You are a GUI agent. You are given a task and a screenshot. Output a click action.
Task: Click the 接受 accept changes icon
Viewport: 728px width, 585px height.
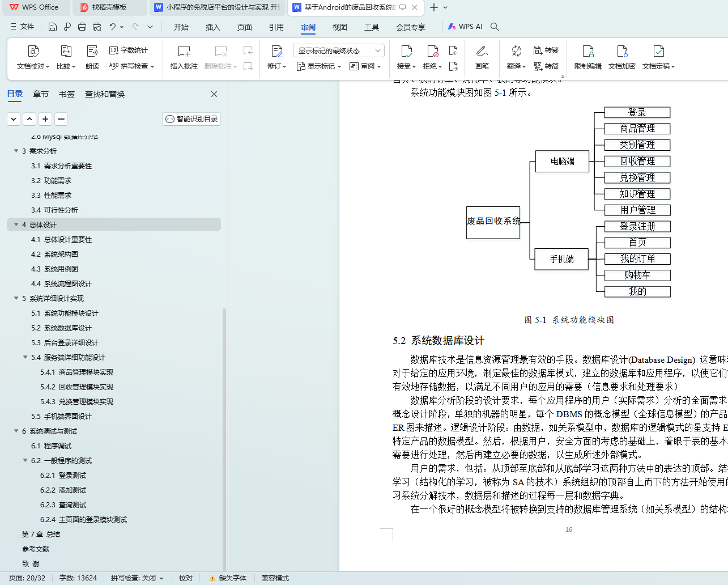[406, 52]
